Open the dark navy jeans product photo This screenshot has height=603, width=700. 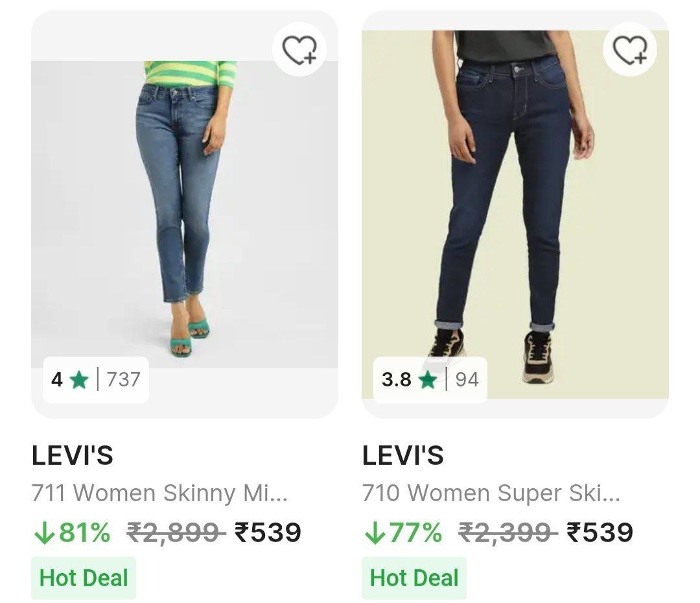click(x=515, y=214)
